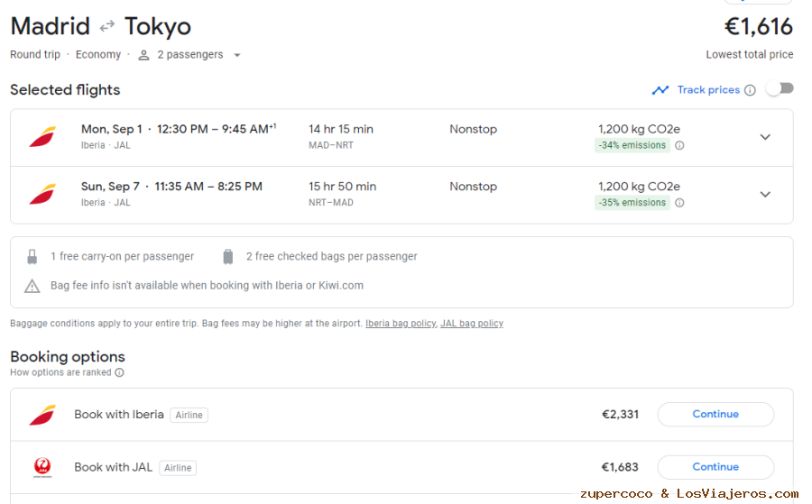Viewport: 812px width, 504px height.
Task: Click the Track prices graph icon
Action: [x=660, y=90]
